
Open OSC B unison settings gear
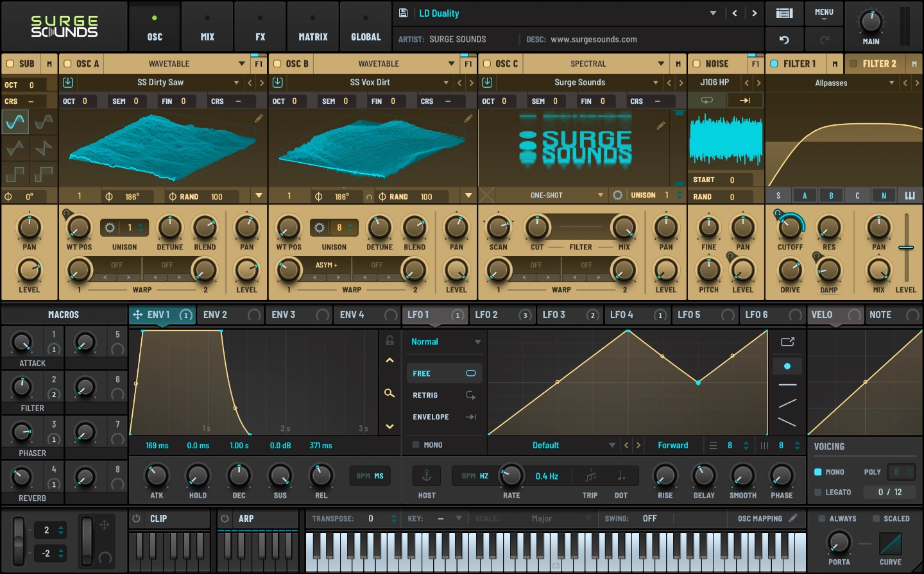[319, 228]
